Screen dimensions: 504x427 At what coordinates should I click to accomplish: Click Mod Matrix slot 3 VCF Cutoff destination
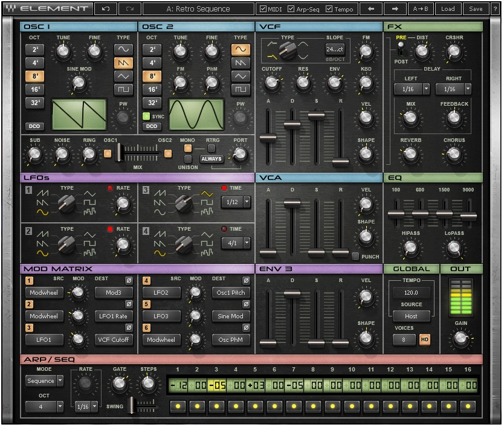(114, 339)
